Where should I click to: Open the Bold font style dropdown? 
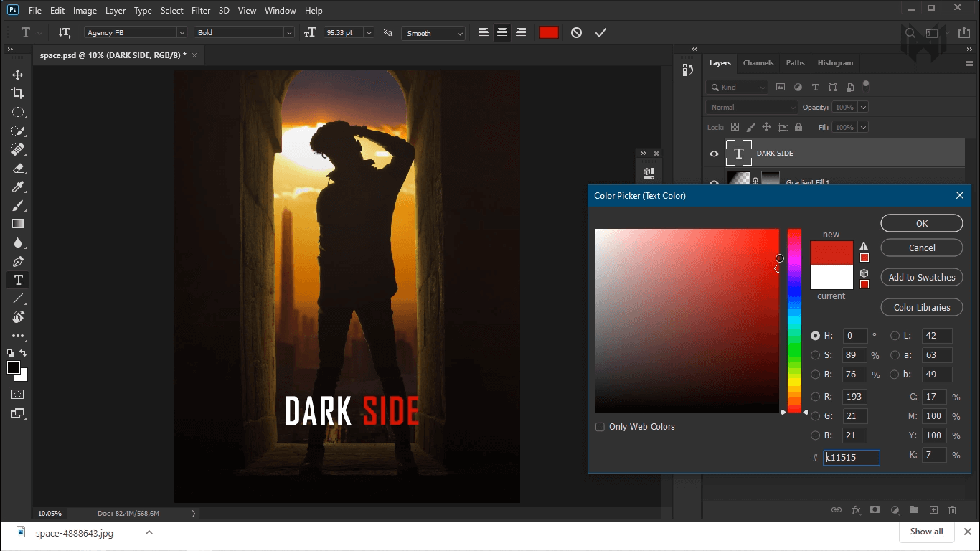[x=245, y=32]
